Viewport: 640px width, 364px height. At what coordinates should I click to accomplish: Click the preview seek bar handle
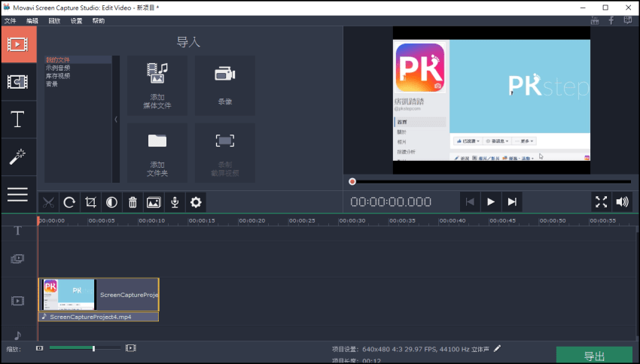click(x=352, y=182)
